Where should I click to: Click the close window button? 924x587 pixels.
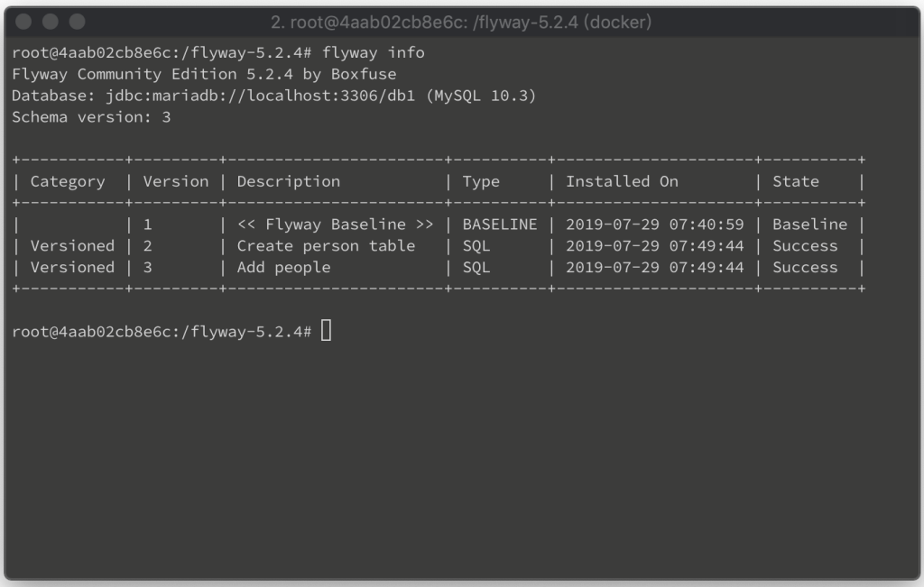click(23, 22)
